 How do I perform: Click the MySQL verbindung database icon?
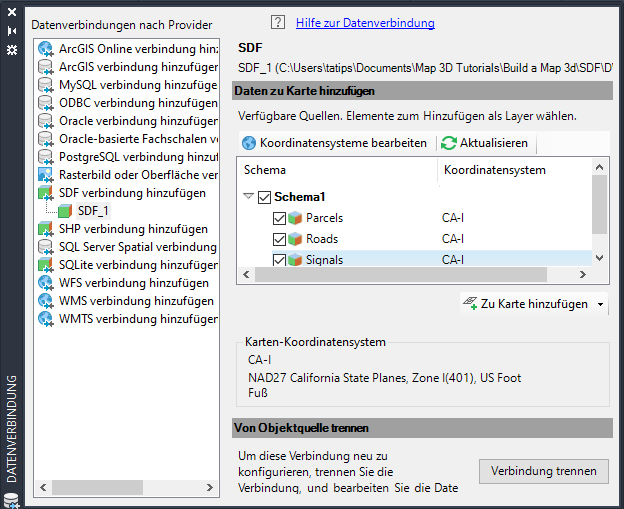click(x=45, y=85)
